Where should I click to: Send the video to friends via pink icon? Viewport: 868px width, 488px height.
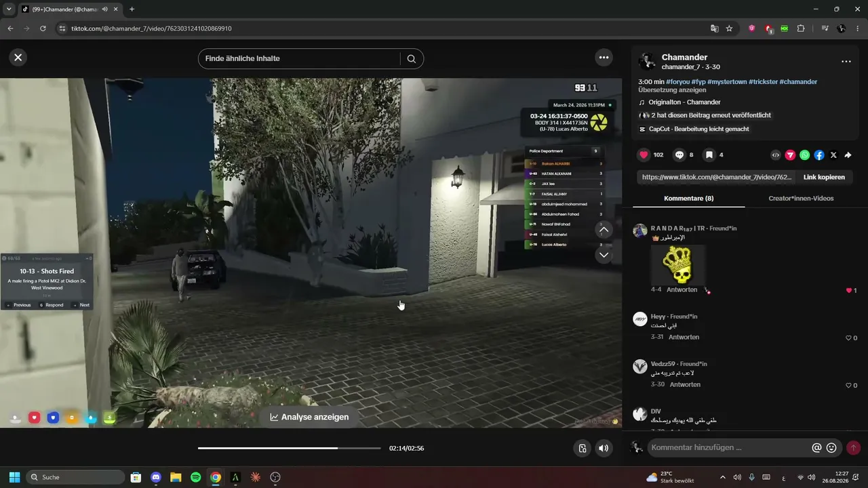click(x=790, y=155)
